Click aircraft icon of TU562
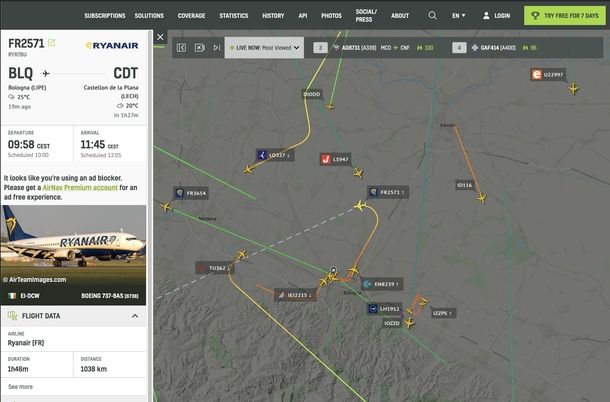 click(x=241, y=255)
